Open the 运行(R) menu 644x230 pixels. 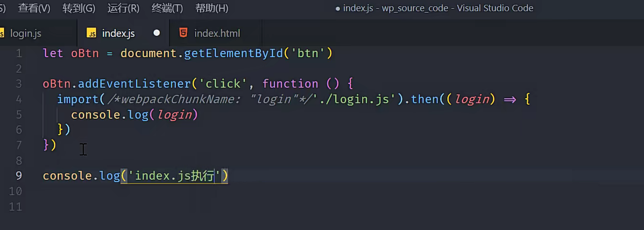(123, 8)
